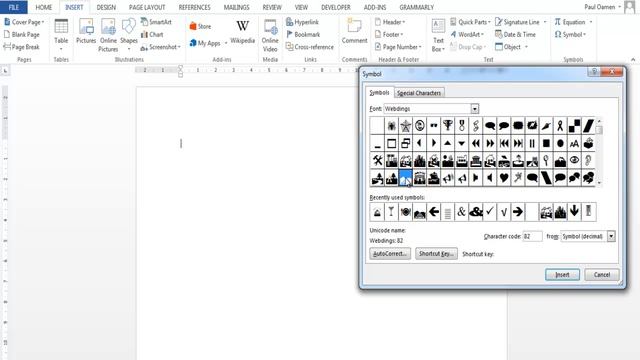Add a Comment
Viewport: 640px width, 360px height.
click(x=354, y=32)
